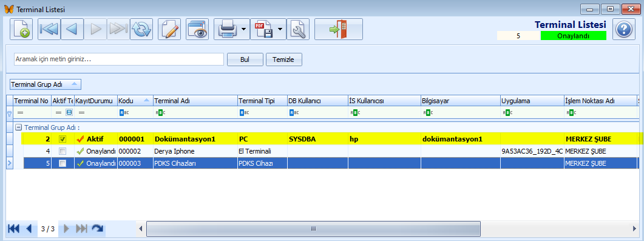Toggle Aktif Terminal filter checkbox
644x241 pixels.
click(69, 112)
